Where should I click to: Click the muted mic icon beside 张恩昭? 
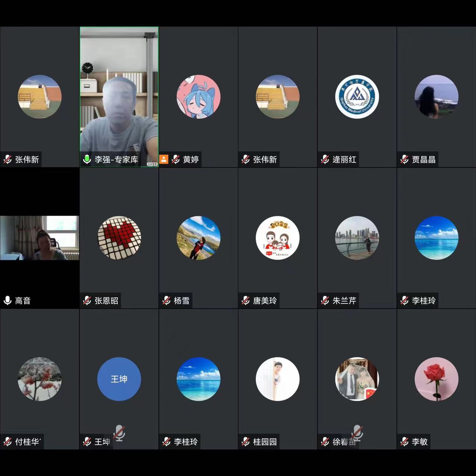tap(87, 300)
